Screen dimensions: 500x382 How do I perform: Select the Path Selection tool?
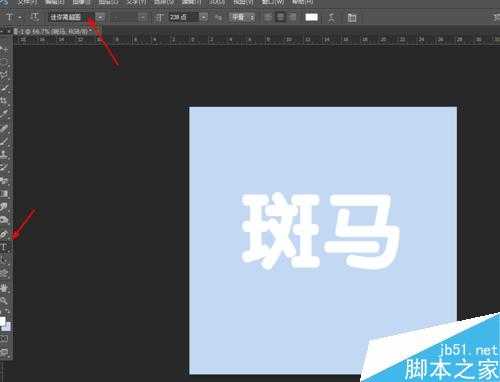[x=4, y=260]
